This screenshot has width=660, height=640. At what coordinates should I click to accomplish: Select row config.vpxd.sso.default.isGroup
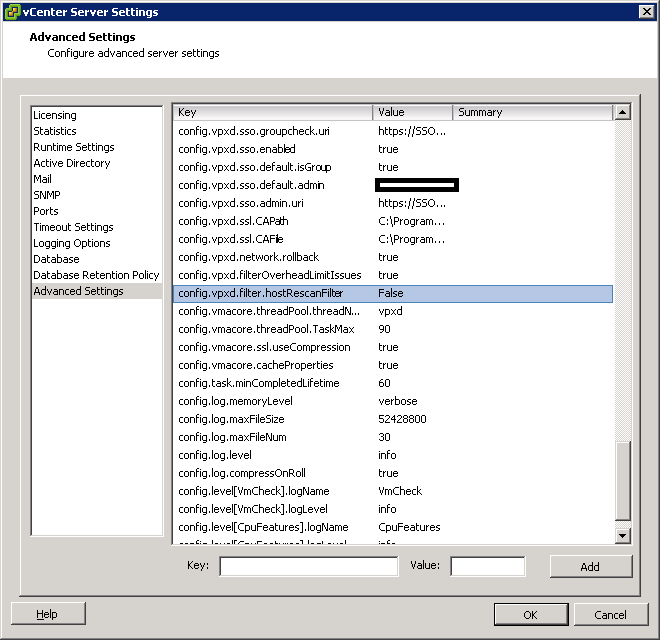tap(393, 168)
